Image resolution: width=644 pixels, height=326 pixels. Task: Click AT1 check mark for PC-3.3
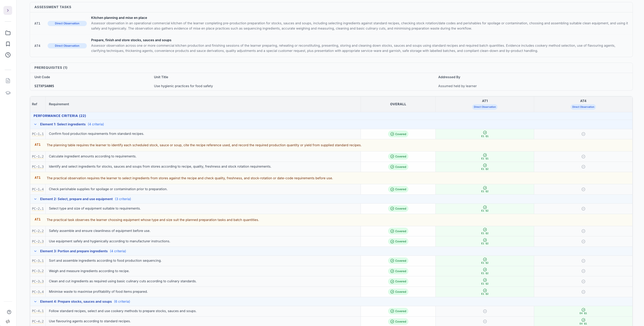pyautogui.click(x=485, y=280)
